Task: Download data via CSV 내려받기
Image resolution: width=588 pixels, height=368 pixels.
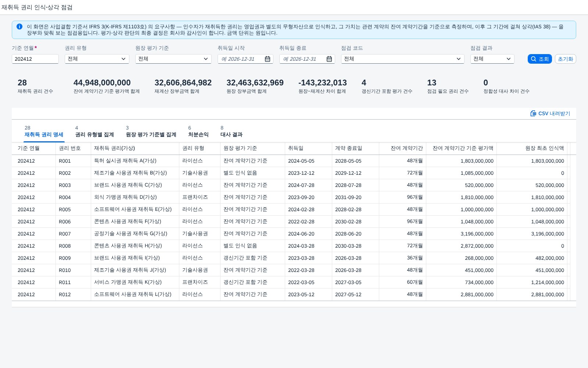Action: [550, 113]
